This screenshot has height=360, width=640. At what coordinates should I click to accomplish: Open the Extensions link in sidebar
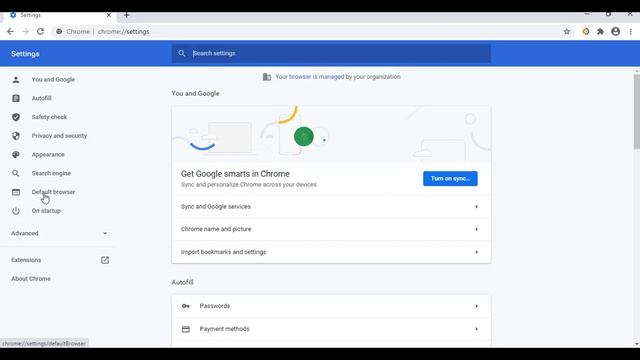[26, 260]
